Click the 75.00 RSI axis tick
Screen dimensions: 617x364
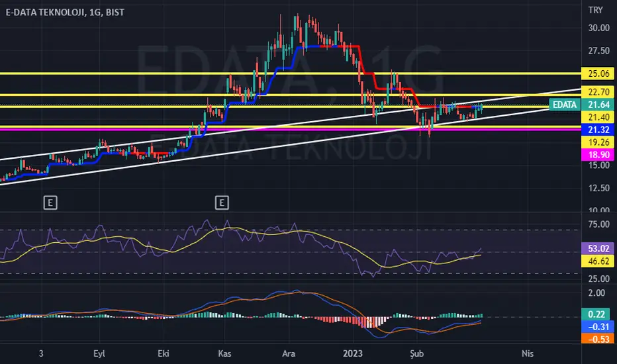599,224
